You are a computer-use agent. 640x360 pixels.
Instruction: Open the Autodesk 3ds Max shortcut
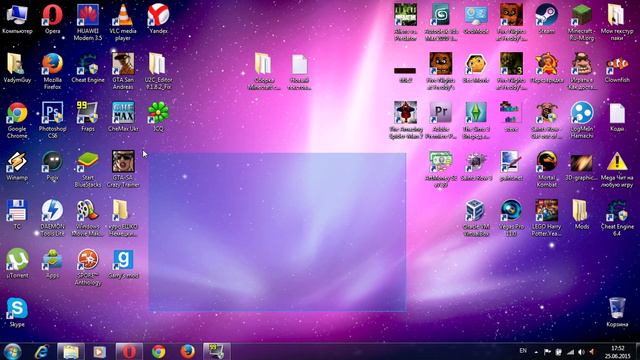pyautogui.click(x=441, y=22)
